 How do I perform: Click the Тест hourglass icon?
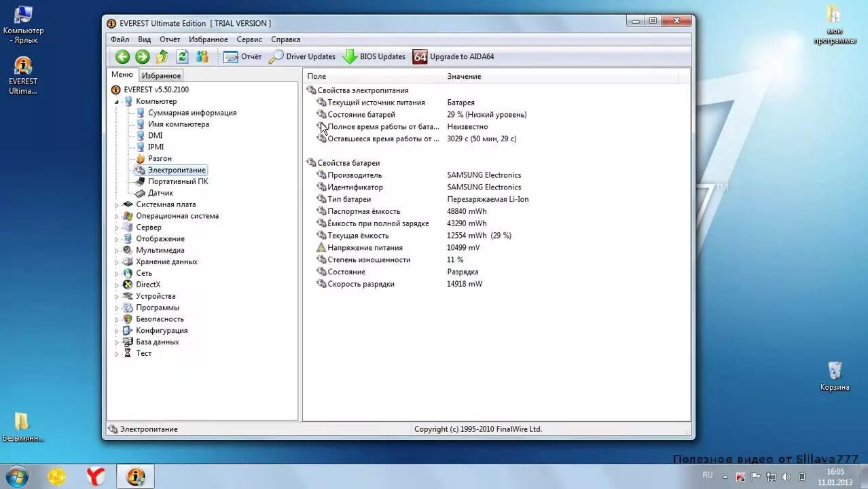[127, 354]
